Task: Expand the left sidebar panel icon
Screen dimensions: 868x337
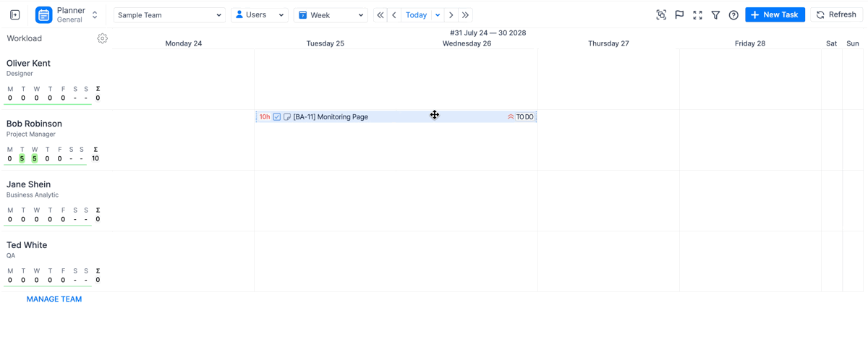Action: (x=14, y=14)
